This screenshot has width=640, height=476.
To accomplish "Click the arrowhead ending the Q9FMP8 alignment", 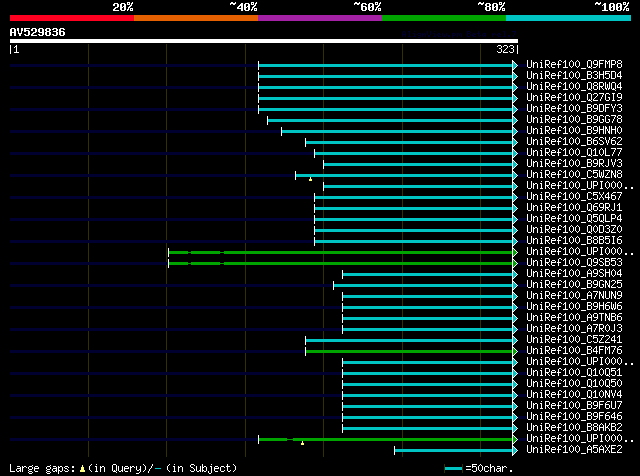I will point(516,65).
